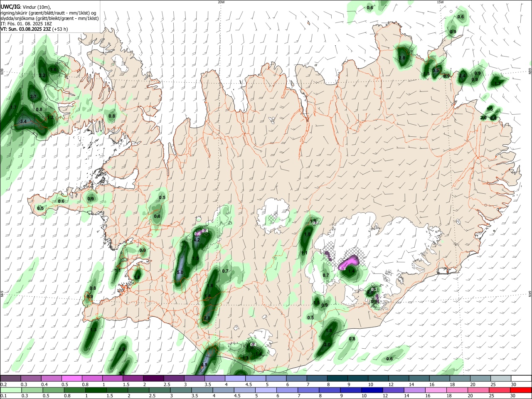
Task: Click the pale lavender 4.5 mm snow swatch
Action: point(256,378)
